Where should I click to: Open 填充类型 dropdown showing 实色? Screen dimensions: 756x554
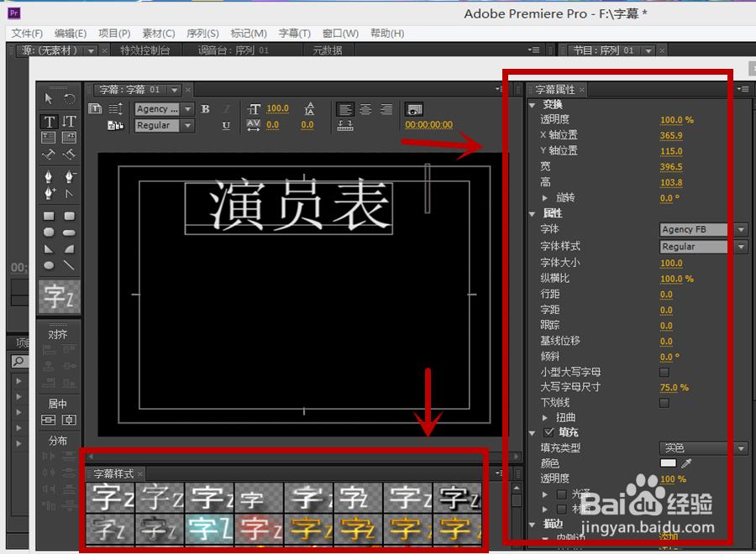(x=703, y=448)
